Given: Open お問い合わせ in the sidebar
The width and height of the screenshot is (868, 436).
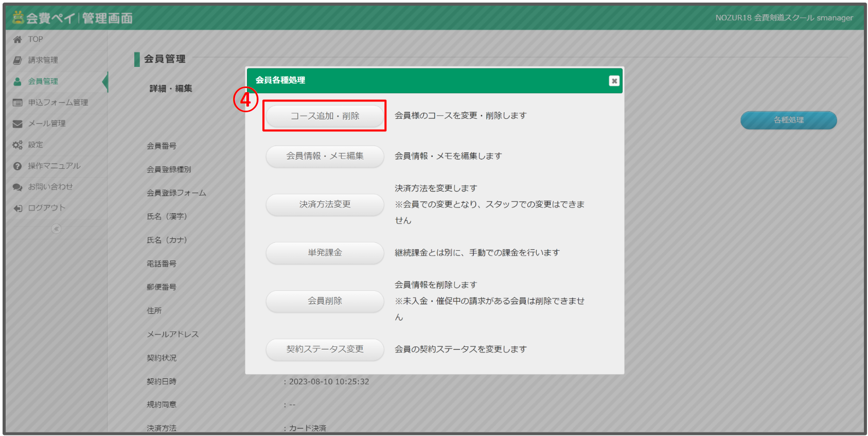Looking at the screenshot, I should coord(57,187).
